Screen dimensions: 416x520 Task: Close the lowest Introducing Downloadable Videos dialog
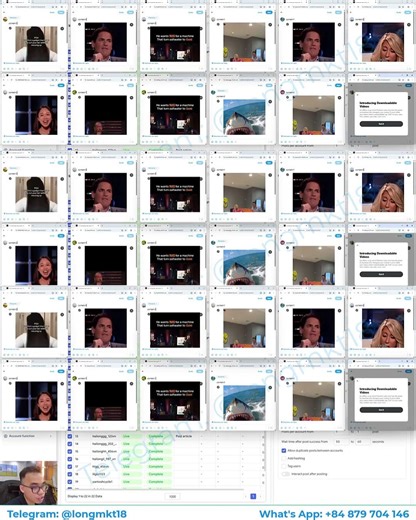coord(357,381)
